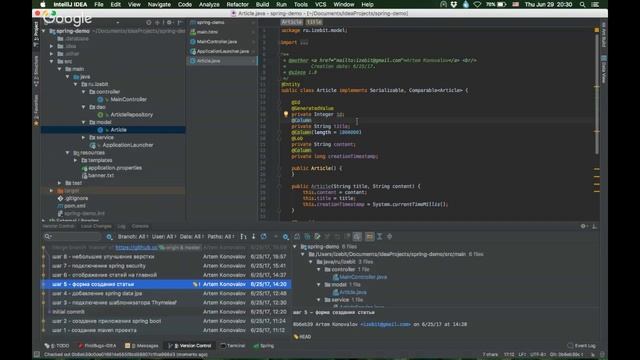Expand the service package in project tree
Viewport: 640px width, 360px height.
(84, 138)
